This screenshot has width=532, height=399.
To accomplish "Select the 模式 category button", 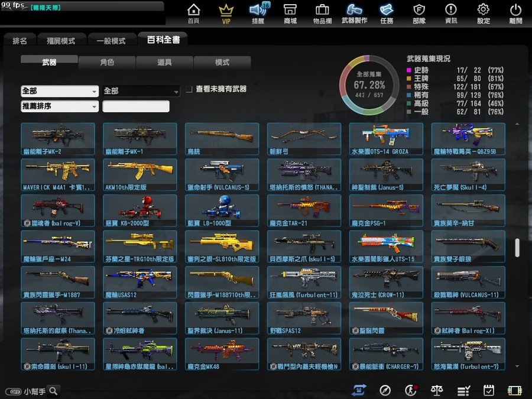I will point(222,63).
